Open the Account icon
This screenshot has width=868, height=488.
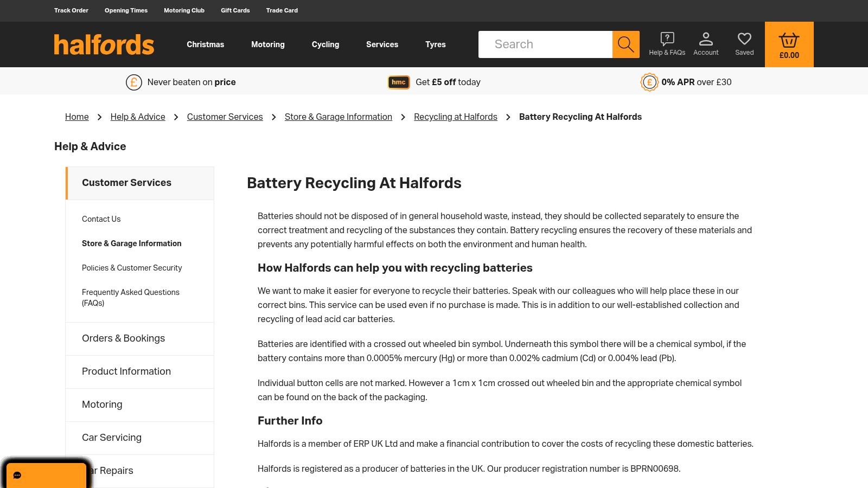[x=705, y=43]
